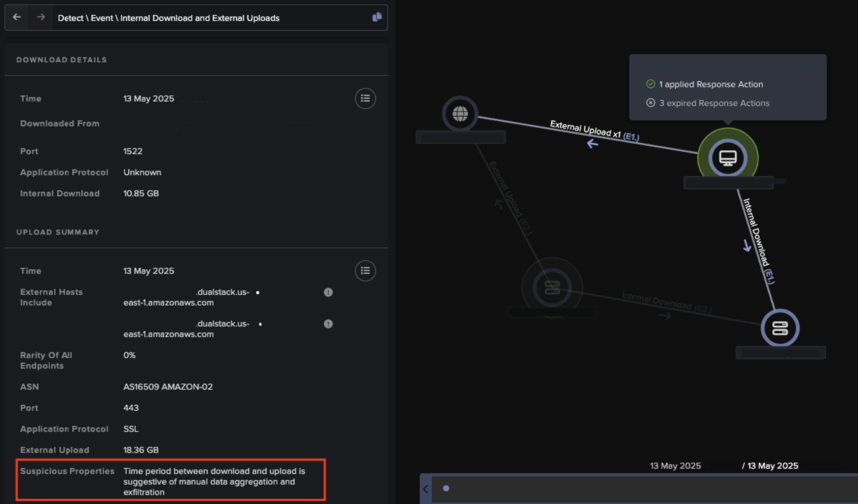
Task: Click the Internal Download (E1.) label
Action: (758, 241)
